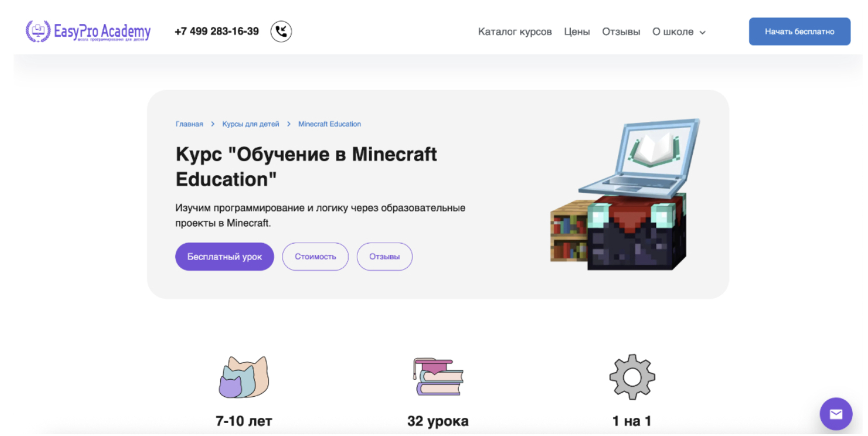Click the gear icon above 1 на 1

tap(632, 377)
